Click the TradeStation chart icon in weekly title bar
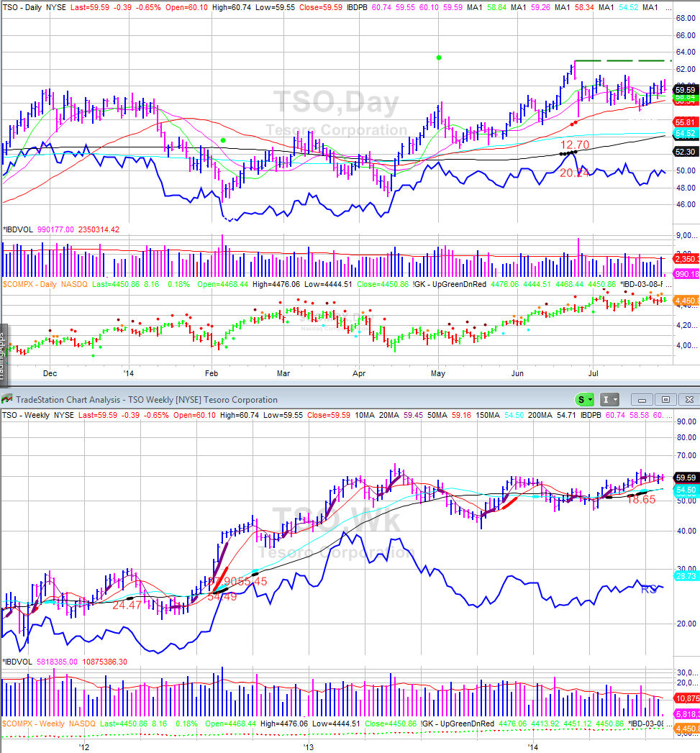Image resolution: width=700 pixels, height=753 pixels. pos(6,399)
